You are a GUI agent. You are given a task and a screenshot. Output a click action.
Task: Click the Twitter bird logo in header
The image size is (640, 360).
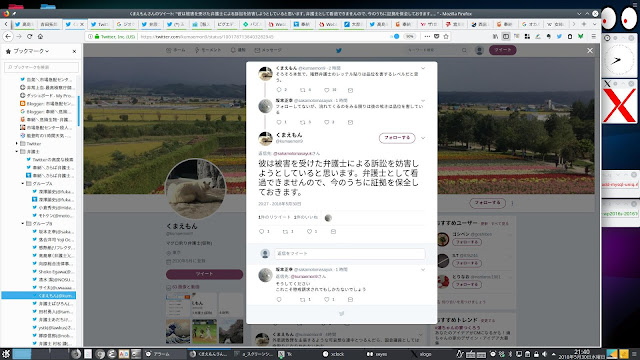(x=339, y=50)
